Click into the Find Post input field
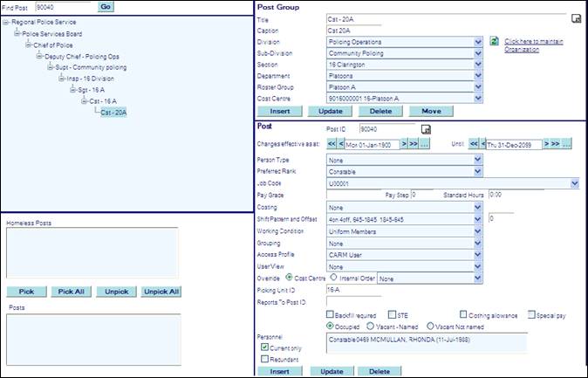Image resolution: width=588 pixels, height=378 pixels. [x=62, y=6]
